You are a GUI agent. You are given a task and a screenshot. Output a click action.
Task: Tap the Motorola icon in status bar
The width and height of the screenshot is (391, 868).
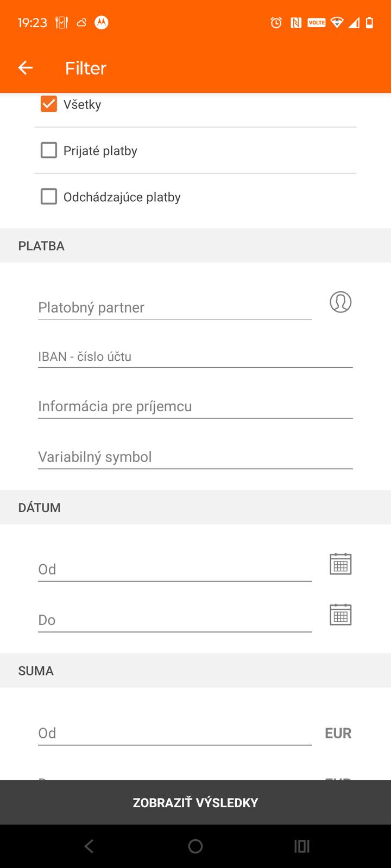tap(102, 23)
